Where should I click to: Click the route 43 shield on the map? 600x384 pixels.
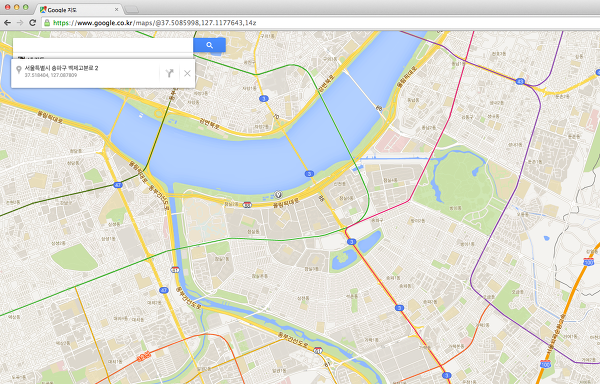click(520, 81)
